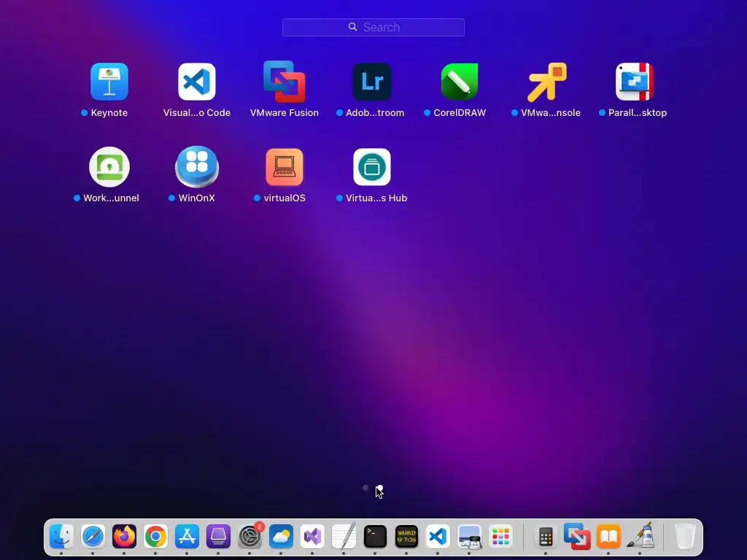The height and width of the screenshot is (560, 747).
Task: Launch Google Chrome from the Dock
Action: [x=156, y=536]
